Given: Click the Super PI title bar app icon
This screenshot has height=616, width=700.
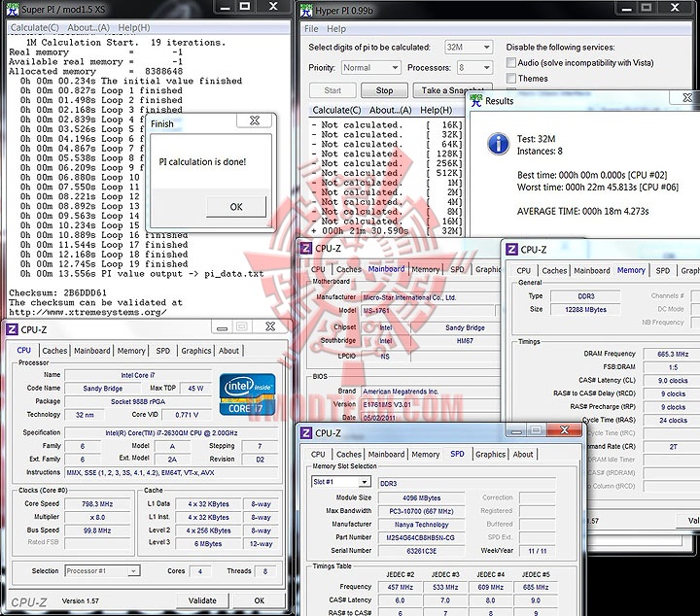Looking at the screenshot, I should pyautogui.click(x=13, y=9).
